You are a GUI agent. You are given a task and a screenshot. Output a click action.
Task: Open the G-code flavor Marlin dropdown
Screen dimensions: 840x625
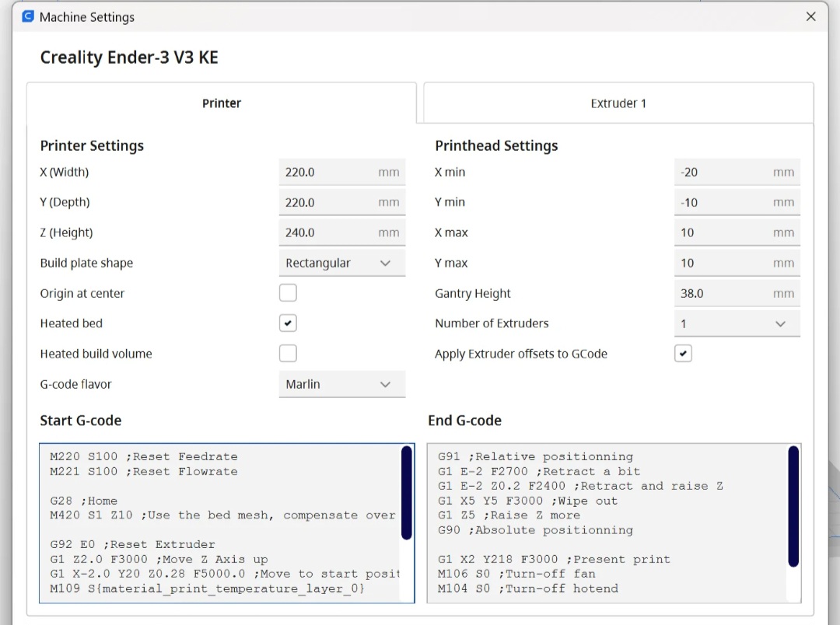341,385
